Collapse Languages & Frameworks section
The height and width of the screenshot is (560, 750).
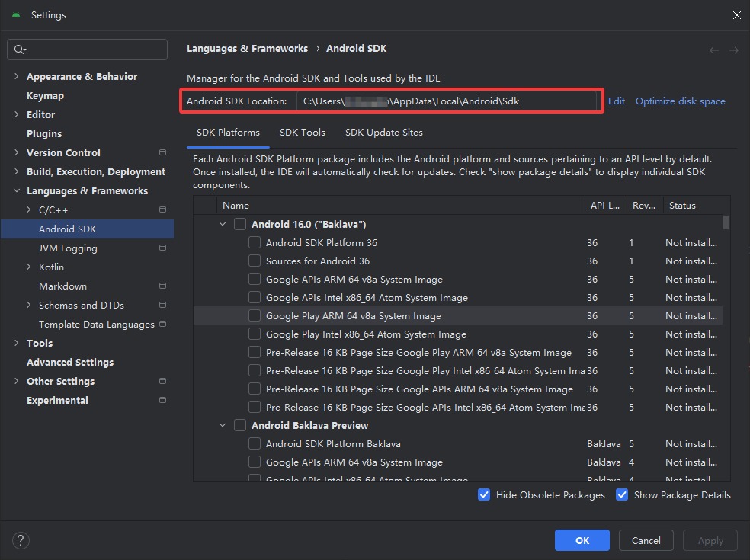[x=17, y=190]
